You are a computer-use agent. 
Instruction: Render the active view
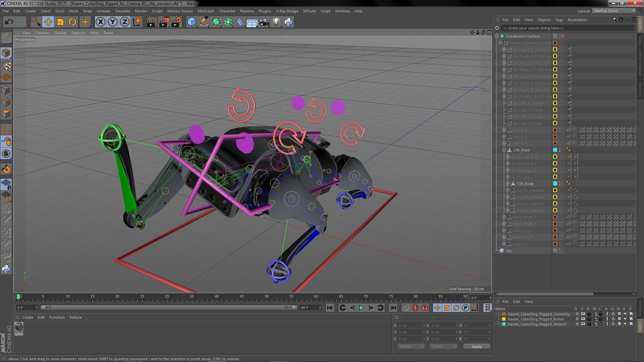(152, 22)
